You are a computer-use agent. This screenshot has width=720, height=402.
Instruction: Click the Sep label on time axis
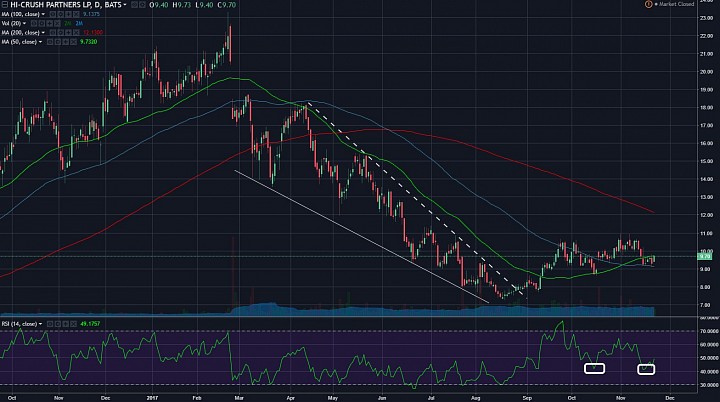[527, 398]
